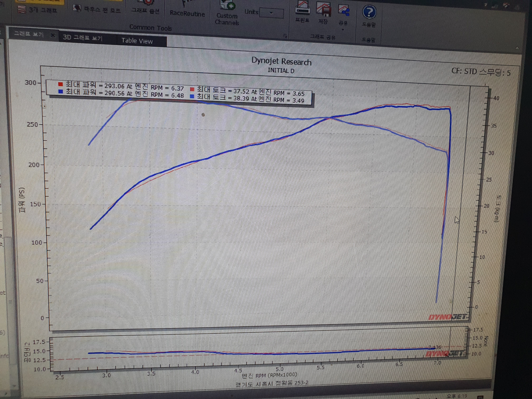Collapse the ribbon with the chevron
Screen dimensions: 532x399
click(517, 48)
